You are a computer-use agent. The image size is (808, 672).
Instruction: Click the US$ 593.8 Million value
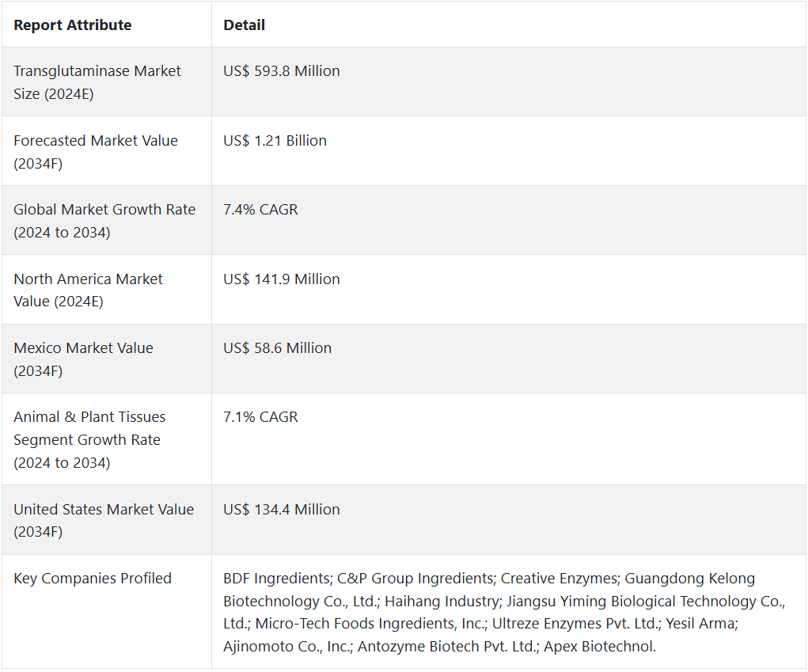pos(282,71)
